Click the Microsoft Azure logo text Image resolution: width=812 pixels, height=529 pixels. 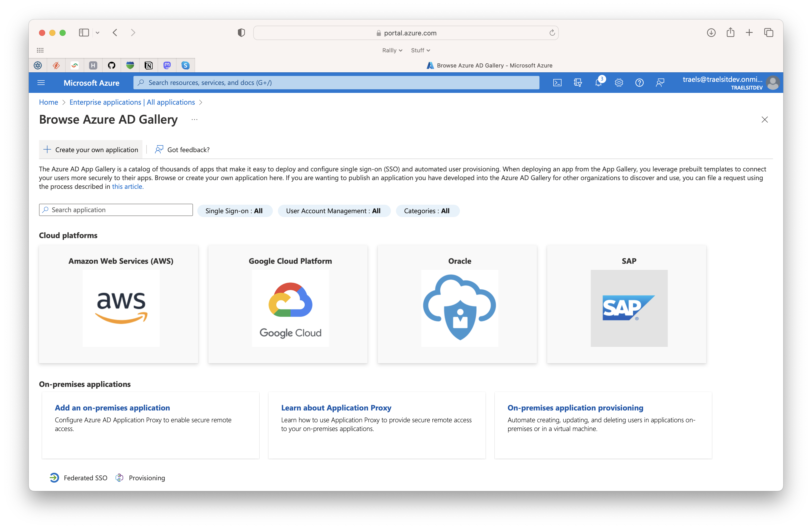pos(91,83)
